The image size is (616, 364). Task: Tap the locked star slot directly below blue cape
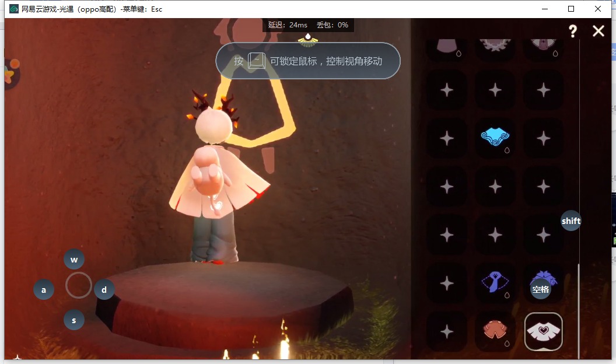point(495,186)
